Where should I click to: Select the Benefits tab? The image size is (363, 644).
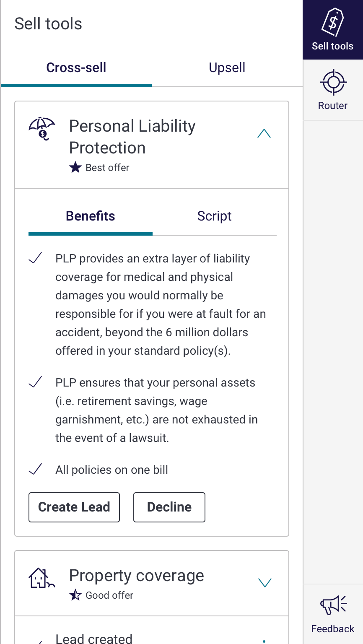pos(91,216)
